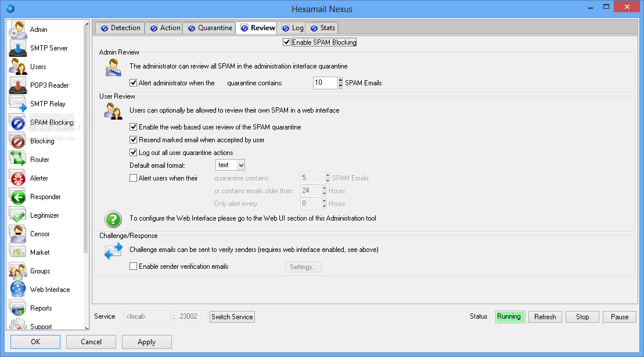Select the Review tab
The height and width of the screenshot is (357, 644).
[x=257, y=28]
